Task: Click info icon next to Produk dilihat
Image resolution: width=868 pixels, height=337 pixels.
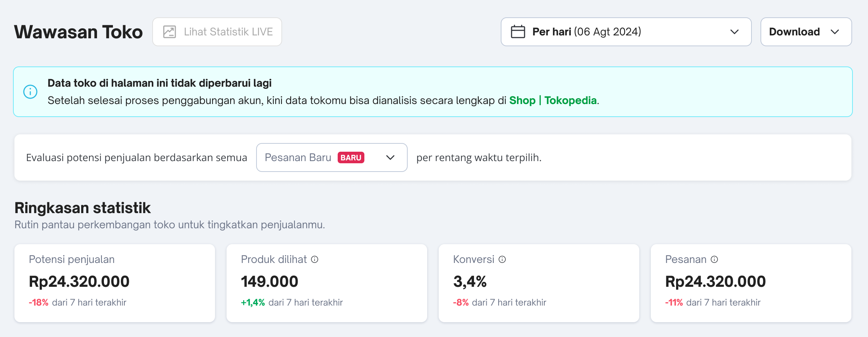Action: click(315, 259)
